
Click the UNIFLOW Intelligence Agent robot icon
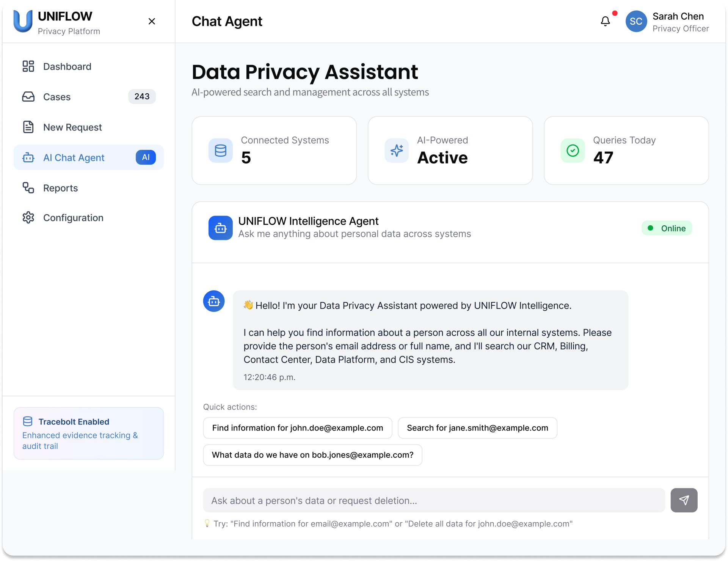point(220,228)
